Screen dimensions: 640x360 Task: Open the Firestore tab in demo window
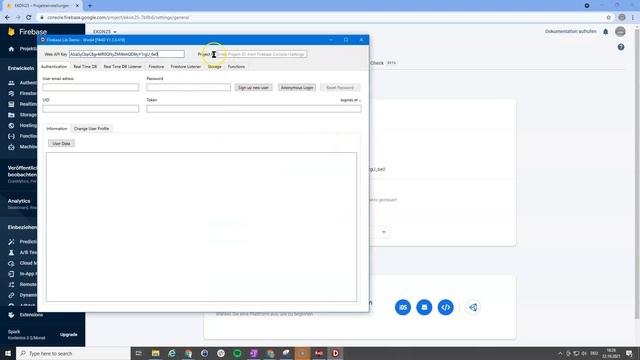[x=156, y=67]
